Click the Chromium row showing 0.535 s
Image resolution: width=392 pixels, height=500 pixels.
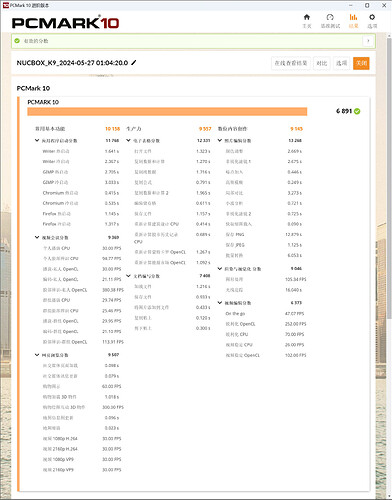[x=81, y=203]
